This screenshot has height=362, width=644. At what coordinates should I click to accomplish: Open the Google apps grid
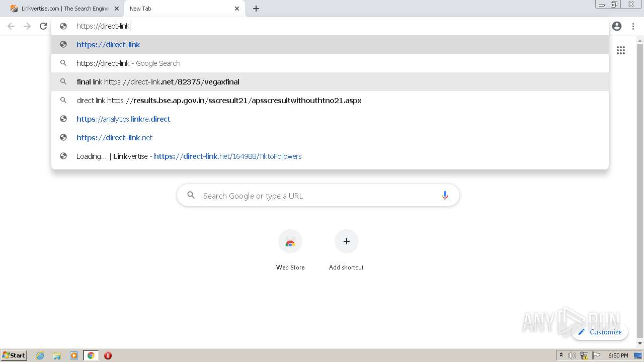coord(621,50)
